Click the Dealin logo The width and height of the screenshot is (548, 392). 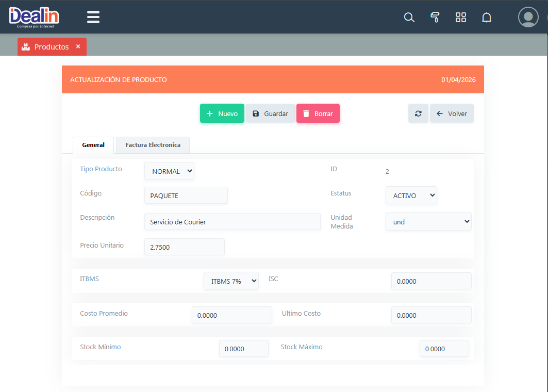[x=34, y=17]
